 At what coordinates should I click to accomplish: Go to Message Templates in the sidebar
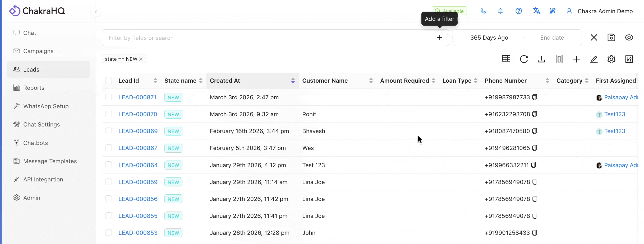coord(50,161)
